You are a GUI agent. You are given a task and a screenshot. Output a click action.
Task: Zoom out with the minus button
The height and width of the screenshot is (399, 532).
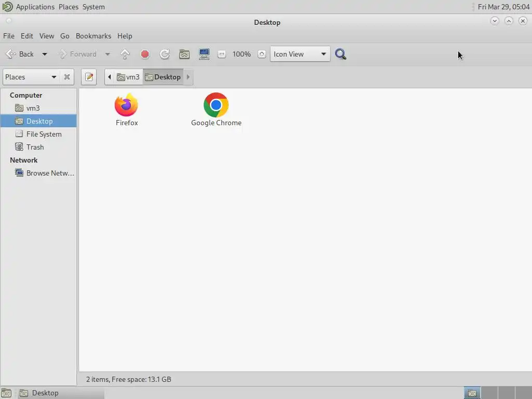(x=221, y=54)
